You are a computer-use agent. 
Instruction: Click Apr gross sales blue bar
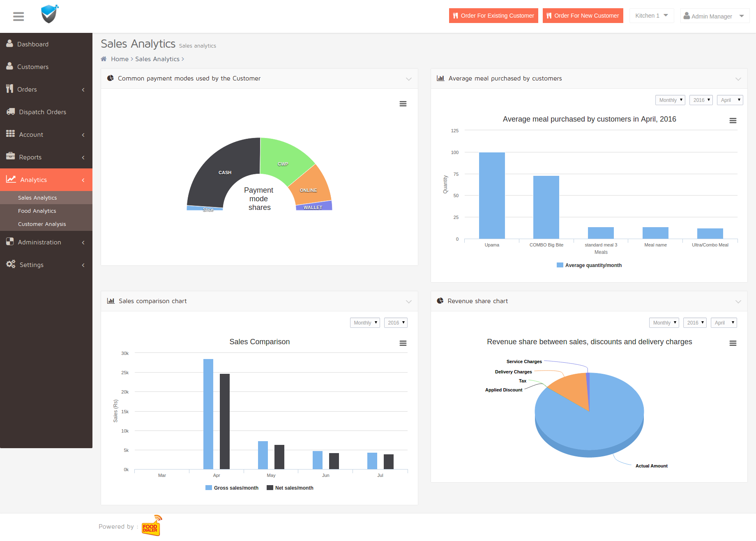pos(208,414)
